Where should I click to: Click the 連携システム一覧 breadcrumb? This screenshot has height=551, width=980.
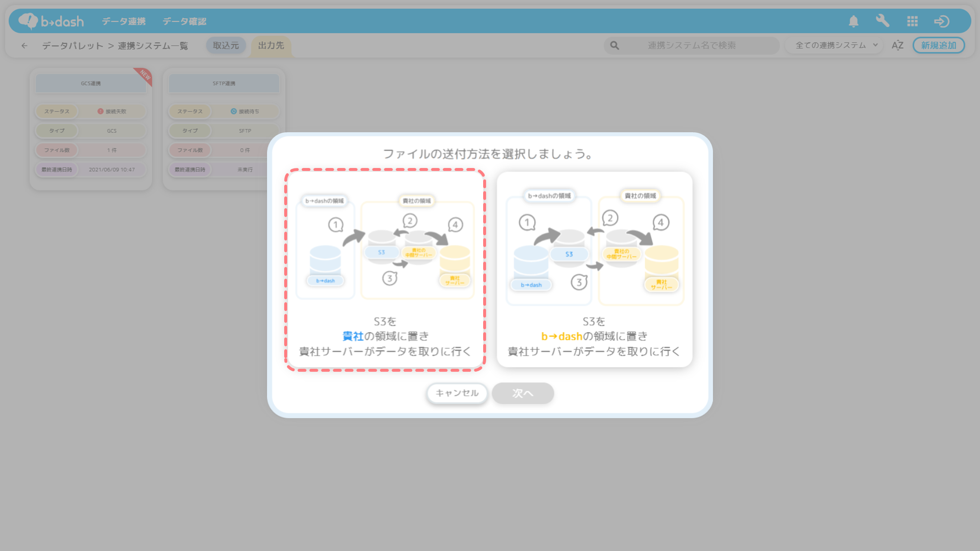pyautogui.click(x=153, y=46)
